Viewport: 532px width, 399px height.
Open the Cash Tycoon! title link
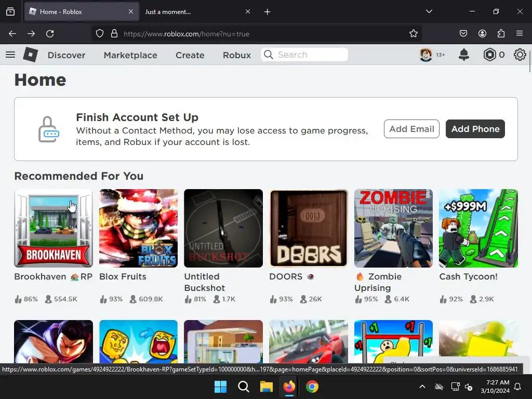click(x=469, y=276)
